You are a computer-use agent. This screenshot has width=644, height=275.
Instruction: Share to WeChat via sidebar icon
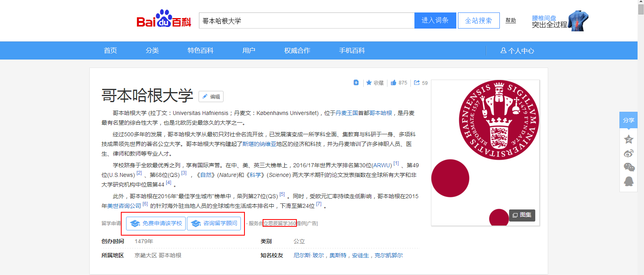coord(629,167)
